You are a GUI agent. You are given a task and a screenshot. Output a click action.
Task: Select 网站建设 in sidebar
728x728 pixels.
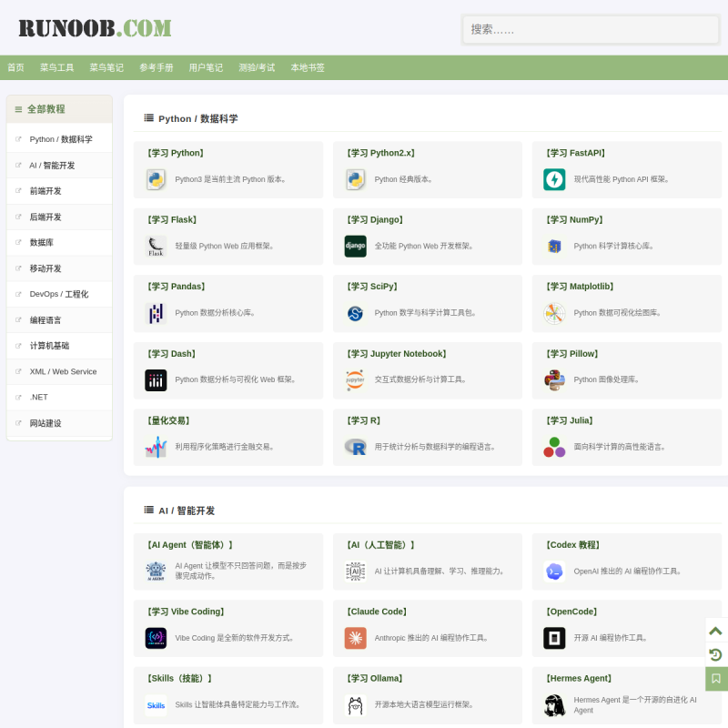point(59,423)
